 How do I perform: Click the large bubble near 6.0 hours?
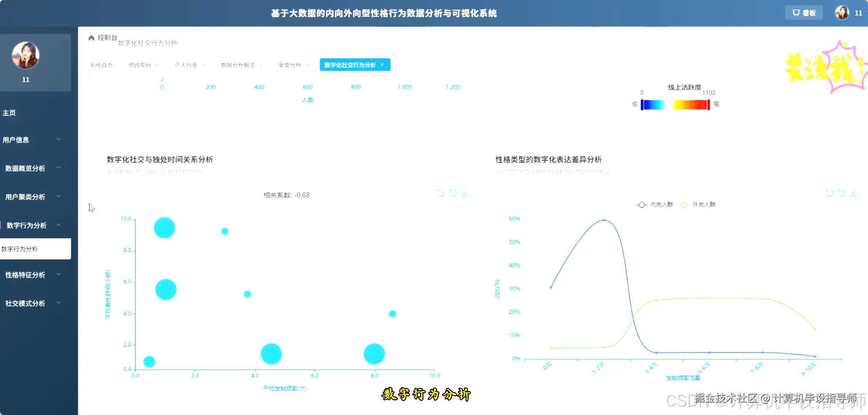tap(166, 290)
